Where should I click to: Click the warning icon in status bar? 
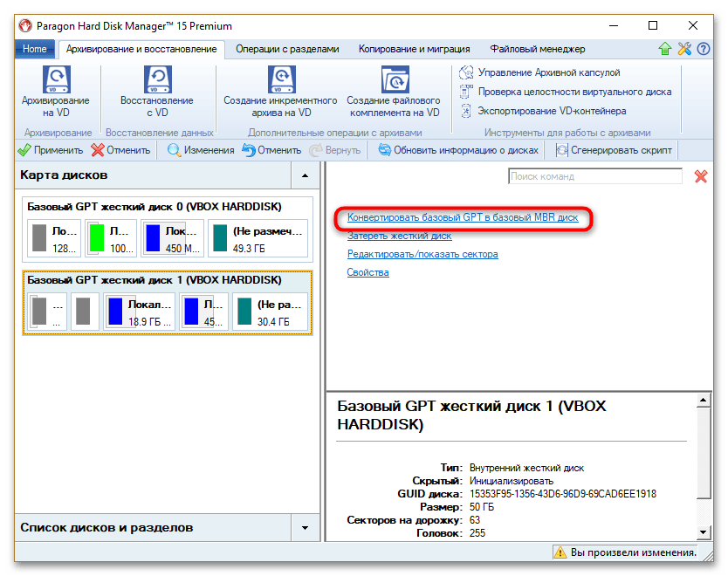pyautogui.click(x=560, y=552)
